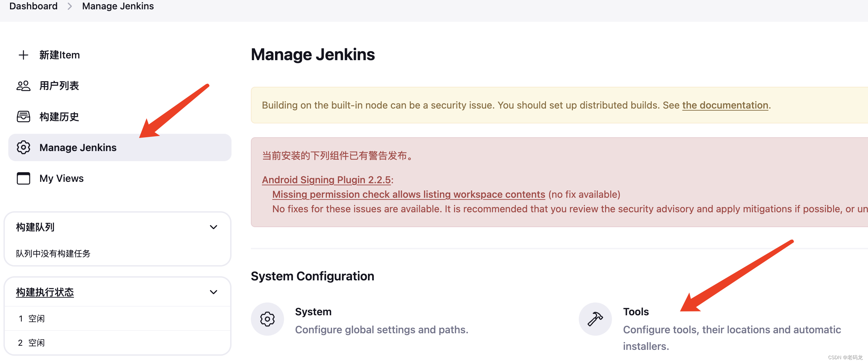Click the plus icon beside 新建Item
The height and width of the screenshot is (363, 868).
click(23, 55)
